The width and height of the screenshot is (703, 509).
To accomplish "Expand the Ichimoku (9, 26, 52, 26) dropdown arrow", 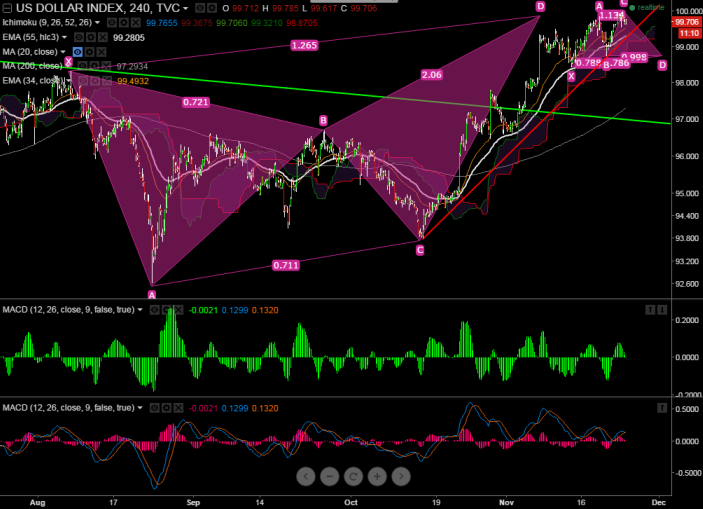I will pyautogui.click(x=97, y=23).
